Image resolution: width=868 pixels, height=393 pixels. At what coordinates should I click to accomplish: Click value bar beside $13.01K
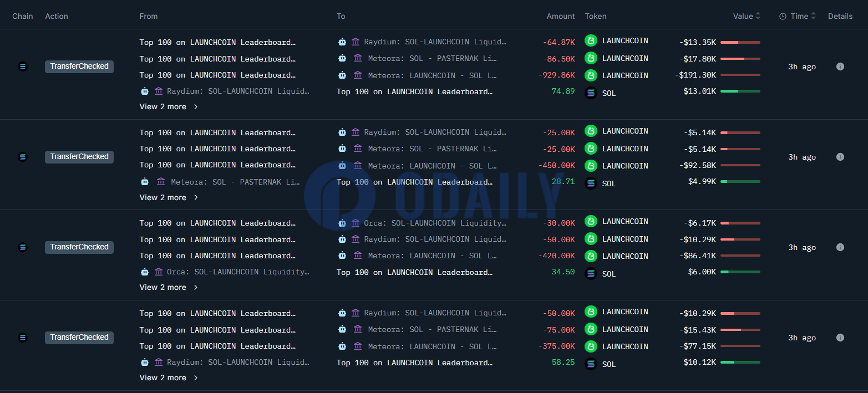point(740,91)
